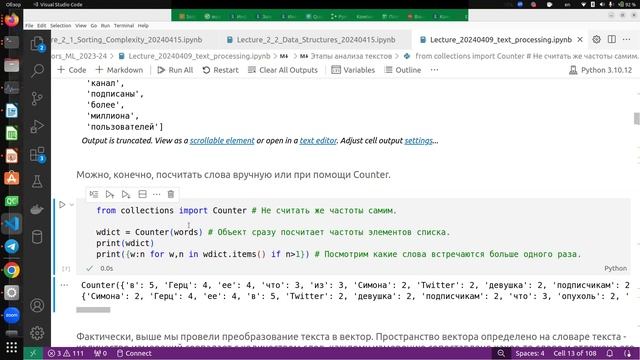Open the Edit menu
The image size is (640, 360).
click(x=42, y=25)
